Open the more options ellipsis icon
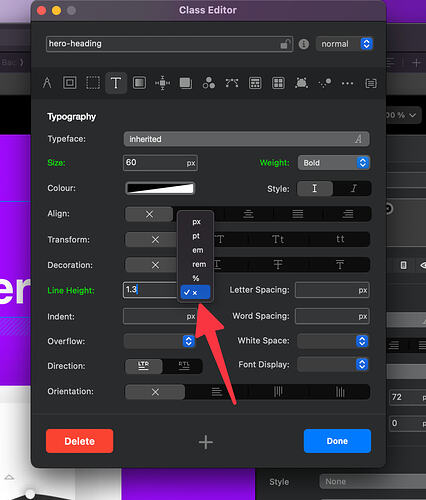426x500 pixels. [347, 83]
